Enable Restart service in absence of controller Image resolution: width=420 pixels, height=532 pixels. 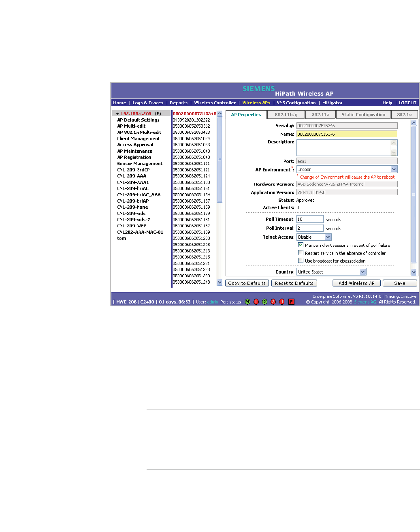click(301, 253)
